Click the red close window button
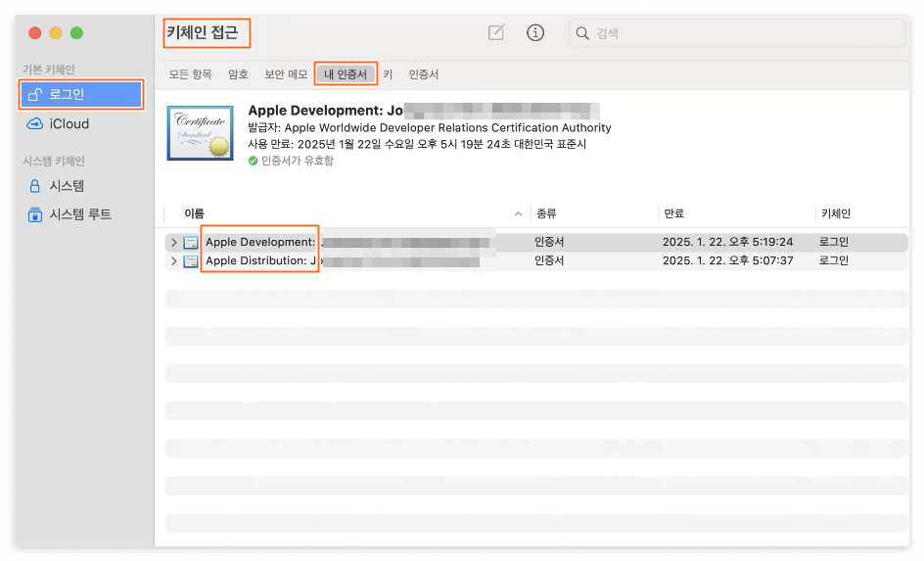The width and height of the screenshot is (924, 561). 35,33
